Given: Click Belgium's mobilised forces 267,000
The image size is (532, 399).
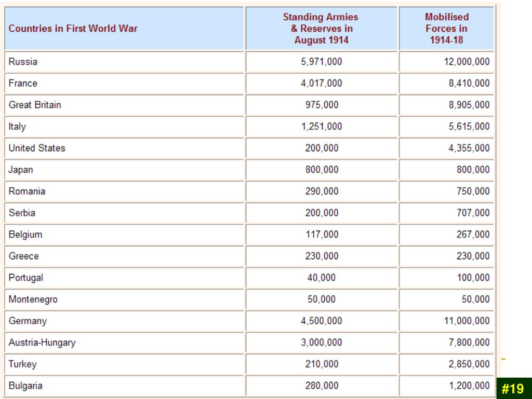Looking at the screenshot, I should tap(473, 234).
